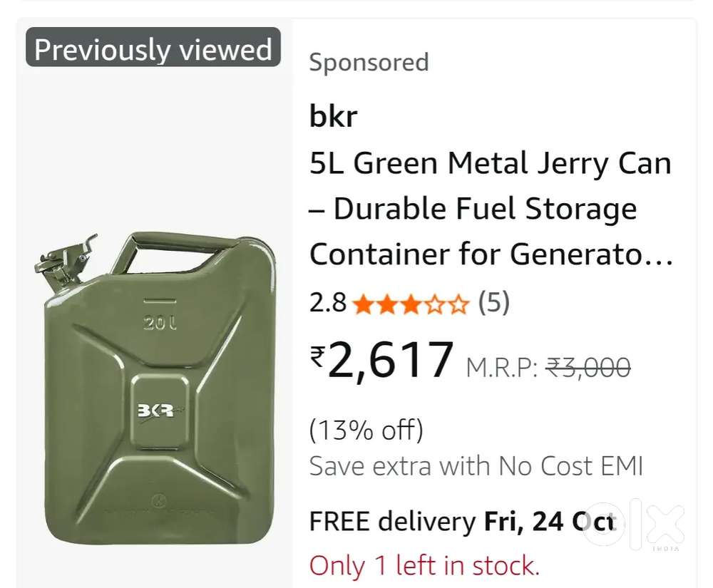Open the bkr brand name link

[x=333, y=116]
